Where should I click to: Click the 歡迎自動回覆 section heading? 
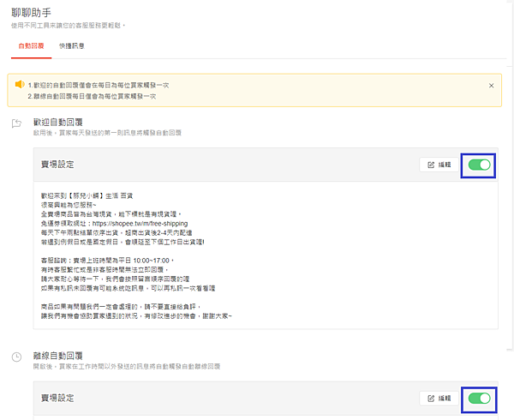[58, 123]
